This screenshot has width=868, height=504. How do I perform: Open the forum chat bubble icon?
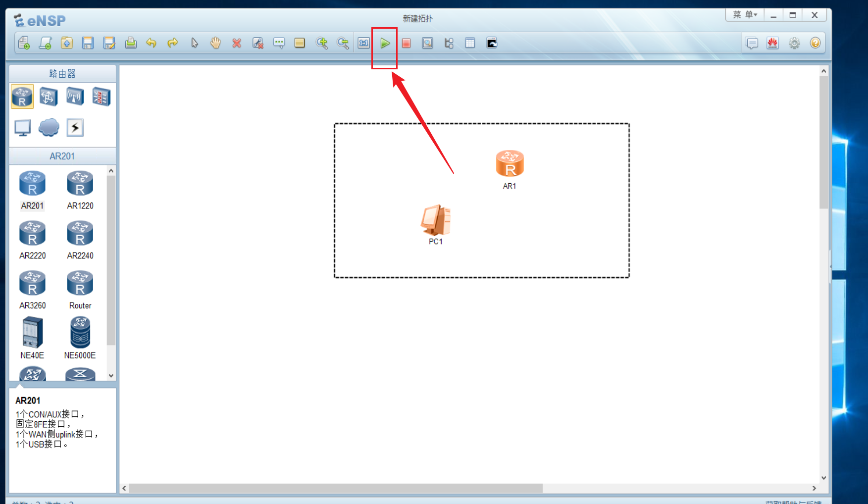click(752, 43)
